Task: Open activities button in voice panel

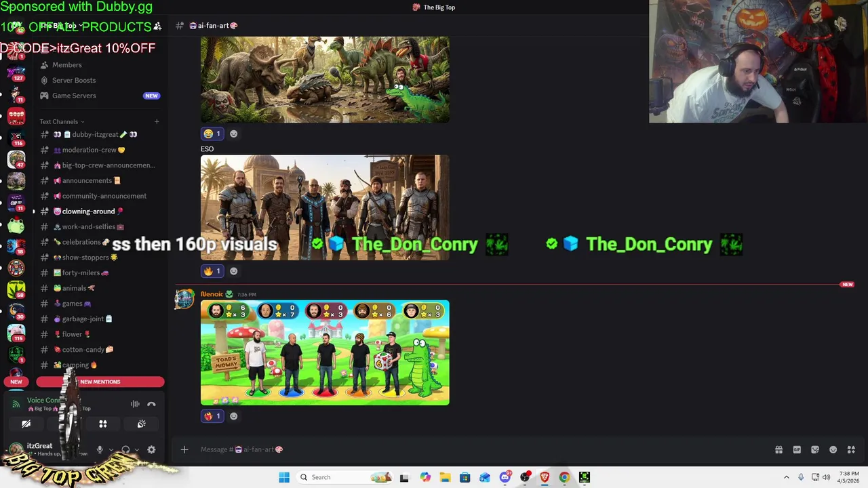Action: (x=103, y=424)
